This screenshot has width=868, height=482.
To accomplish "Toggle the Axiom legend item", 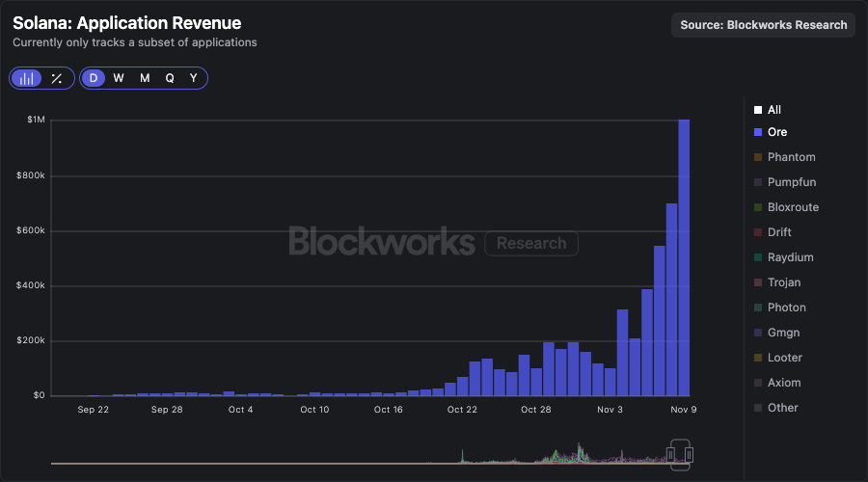I will [784, 383].
